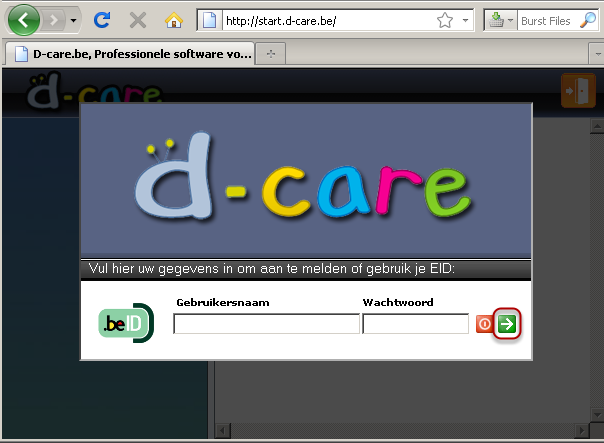Click the red power icon beside password
This screenshot has width=604, height=443.
point(484,324)
